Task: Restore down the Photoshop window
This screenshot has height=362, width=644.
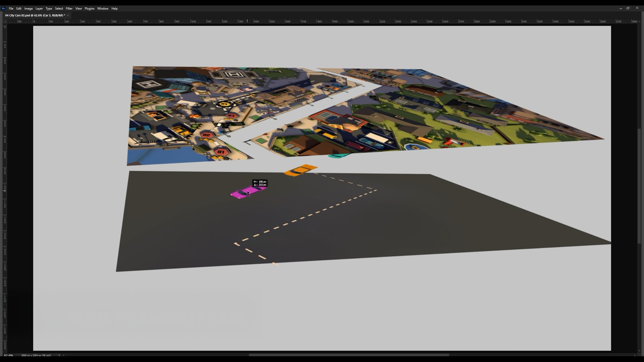Action: coord(628,8)
